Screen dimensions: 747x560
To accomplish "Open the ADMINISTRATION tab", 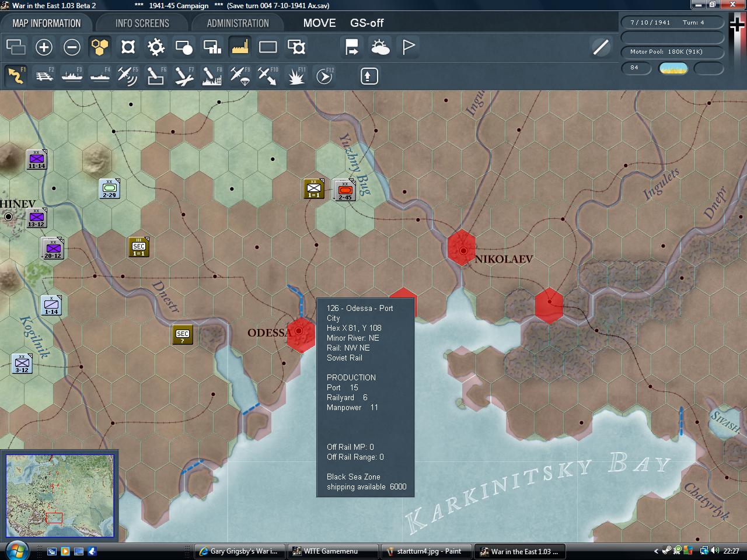I will [238, 23].
